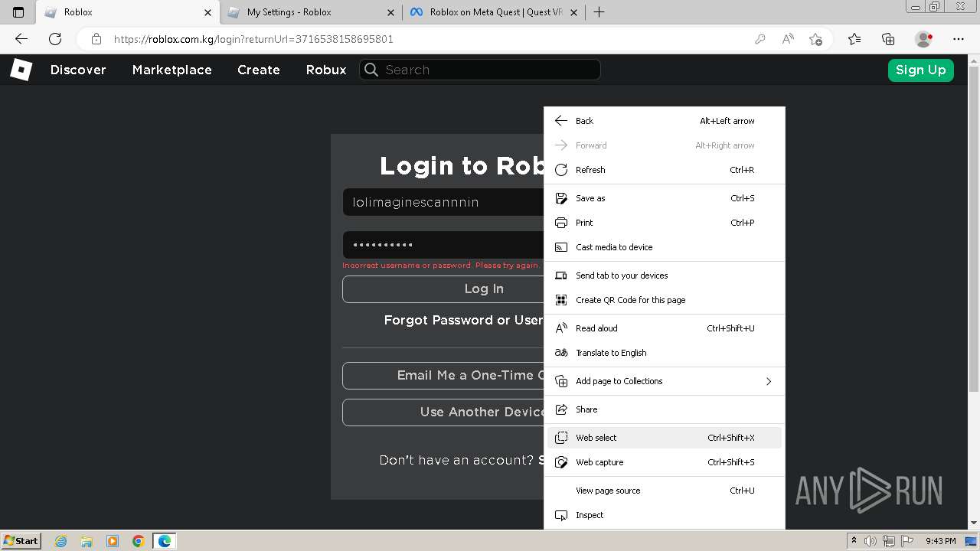Image resolution: width=980 pixels, height=551 pixels.
Task: Turn on Read aloud icon in address bar
Action: 787,39
